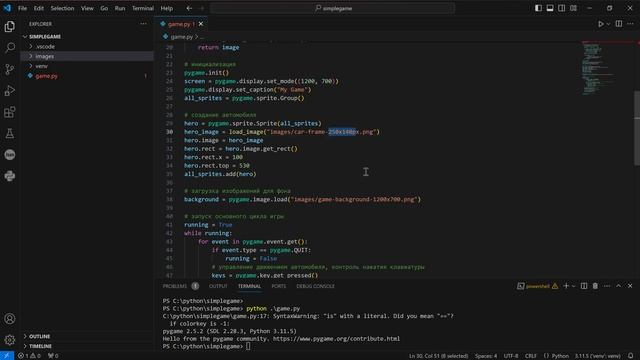This screenshot has height=360, width=640.
Task: Toggle the primary side bar layout icon
Action: point(538,8)
